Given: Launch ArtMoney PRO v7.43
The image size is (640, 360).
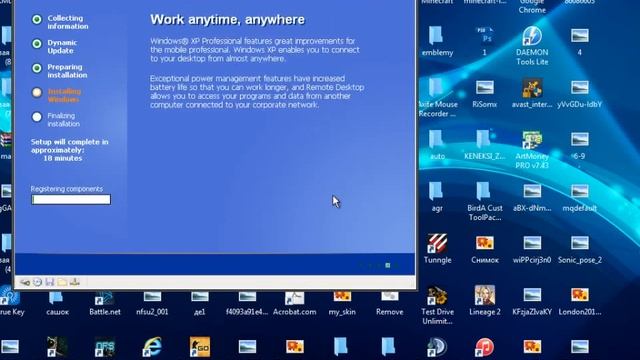Looking at the screenshot, I should pyautogui.click(x=532, y=140).
